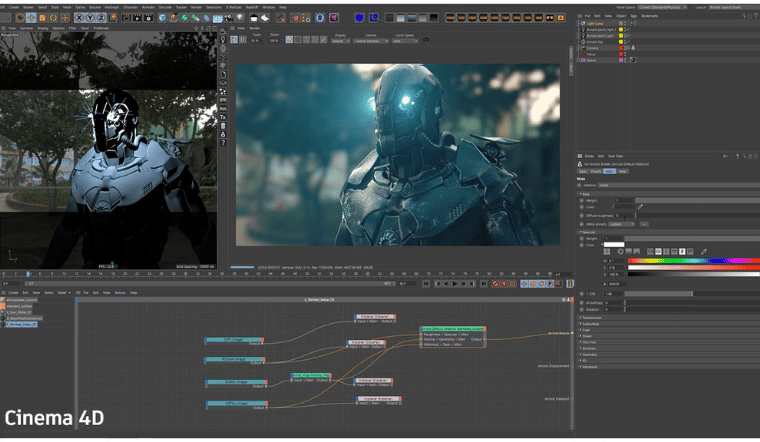
Task: Click the Robot material tag sphere
Action: tap(633, 60)
